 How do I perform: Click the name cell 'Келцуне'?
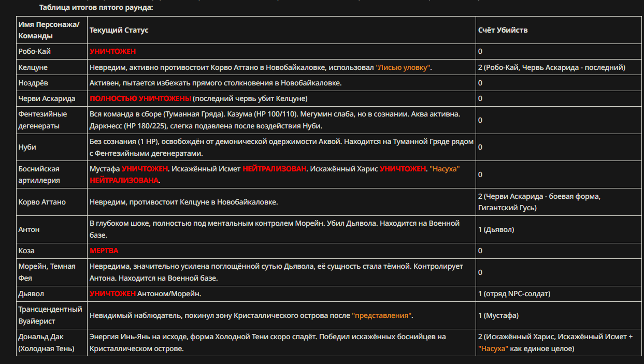tap(52, 67)
